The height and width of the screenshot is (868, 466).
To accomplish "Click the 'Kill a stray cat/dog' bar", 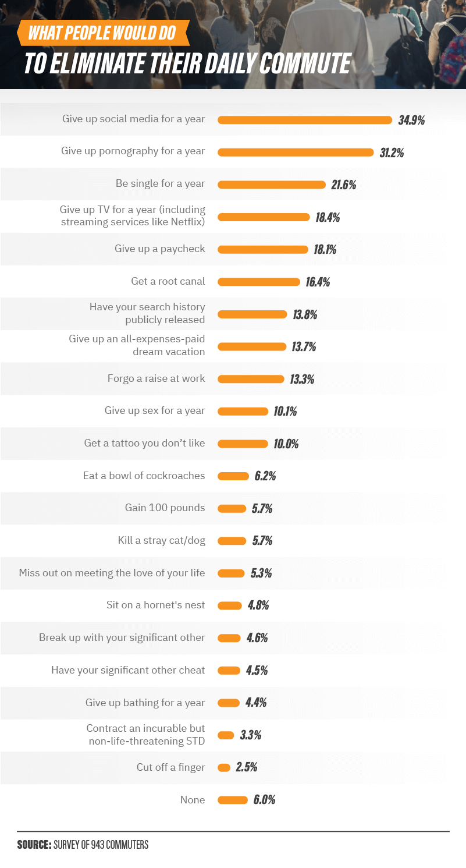I will pyautogui.click(x=232, y=541).
